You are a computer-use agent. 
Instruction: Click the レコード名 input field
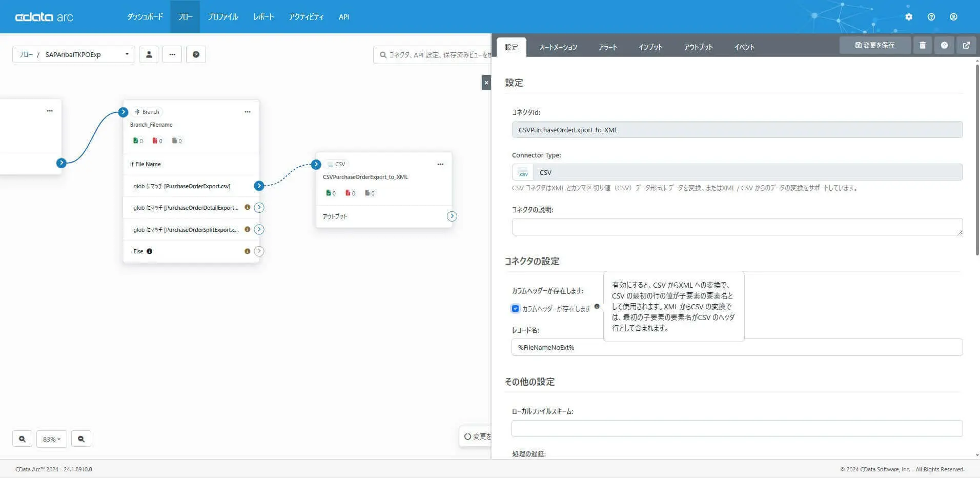click(x=737, y=347)
